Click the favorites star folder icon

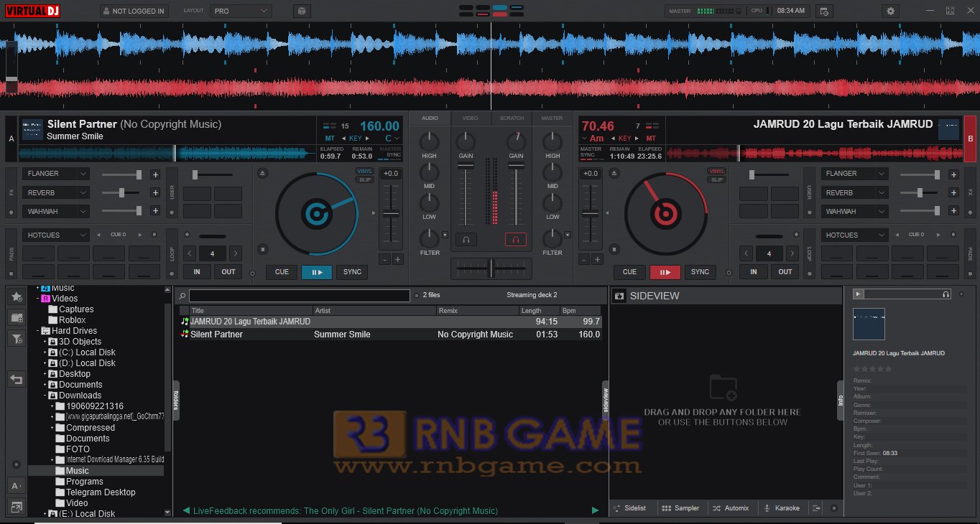(x=16, y=296)
